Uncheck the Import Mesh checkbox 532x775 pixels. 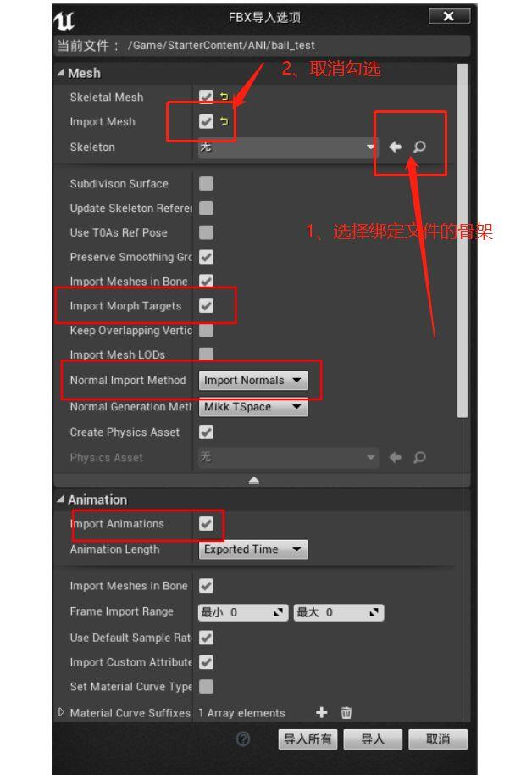pos(206,121)
